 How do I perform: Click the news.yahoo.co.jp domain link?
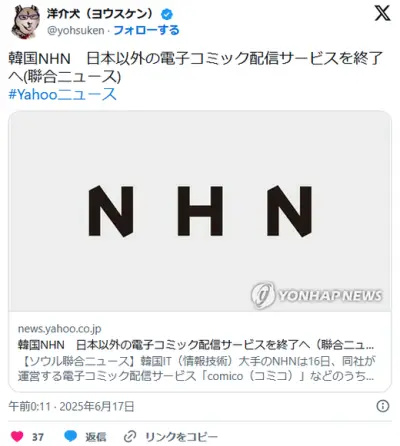[59, 329]
